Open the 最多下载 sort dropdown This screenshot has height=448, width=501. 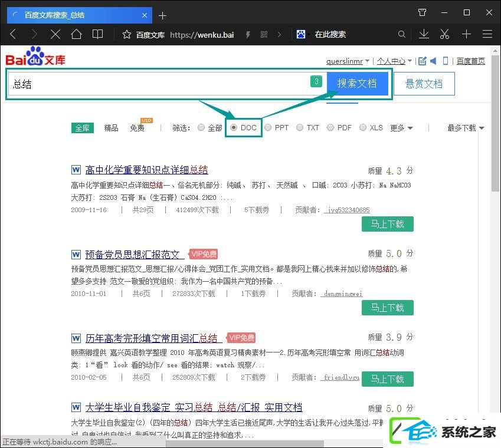pyautogui.click(x=466, y=128)
